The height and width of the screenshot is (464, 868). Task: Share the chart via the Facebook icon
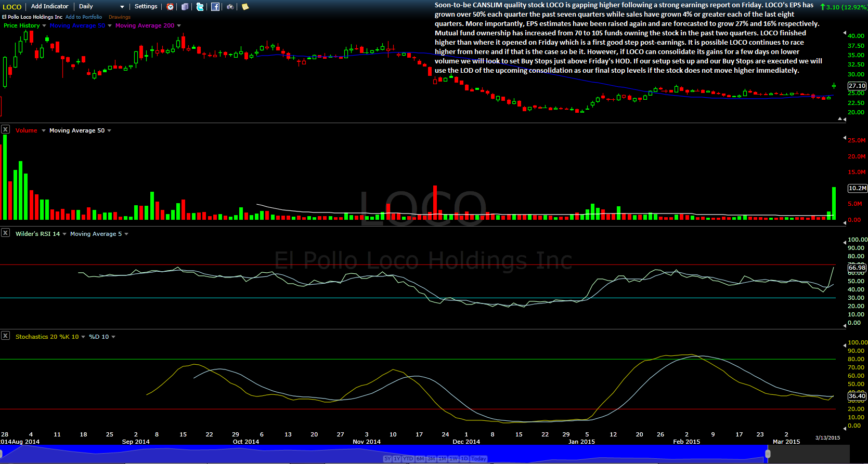[215, 7]
